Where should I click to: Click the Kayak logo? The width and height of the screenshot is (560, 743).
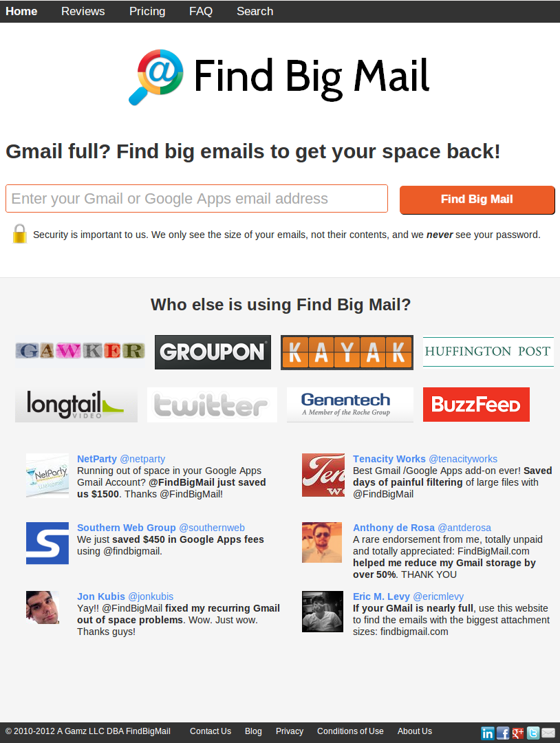pyautogui.click(x=347, y=352)
